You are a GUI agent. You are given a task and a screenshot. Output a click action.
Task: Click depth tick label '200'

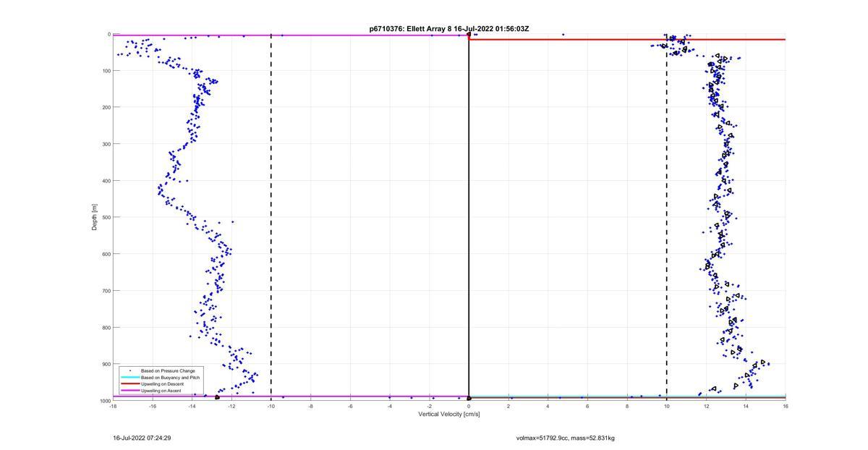pos(106,107)
